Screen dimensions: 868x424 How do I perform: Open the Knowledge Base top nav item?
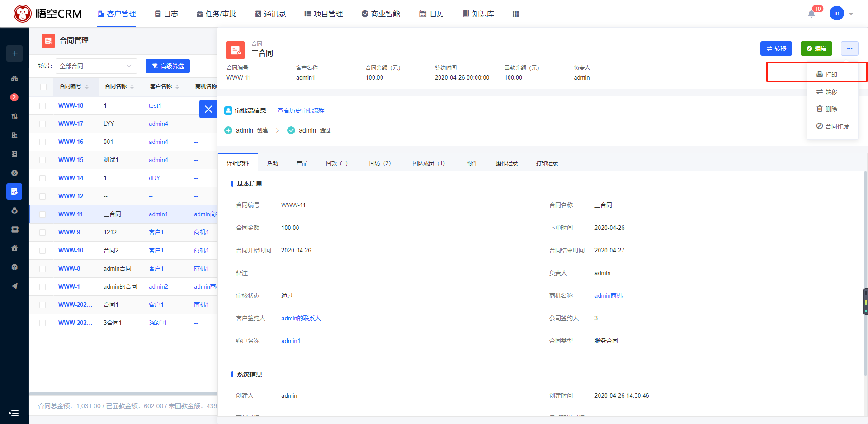click(478, 14)
